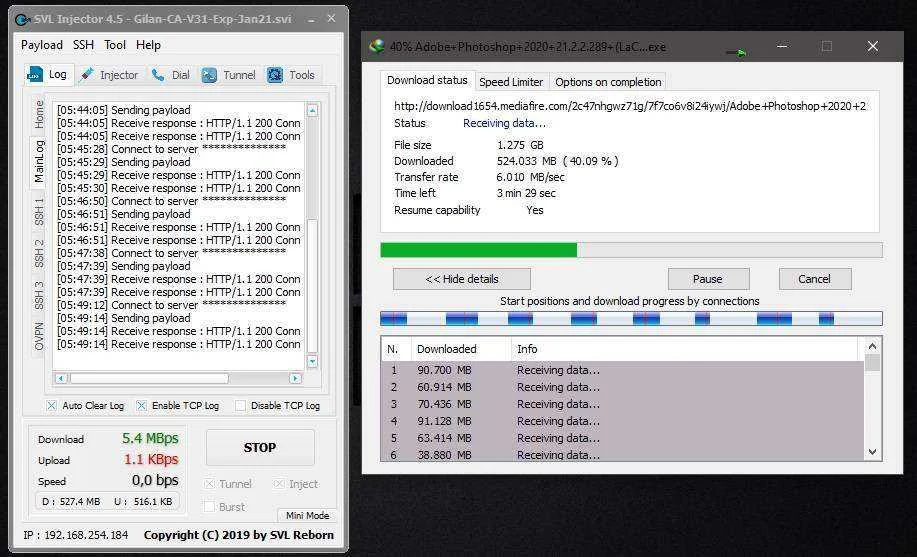Cancel the Photoshop download
Viewport: 917px width, 557px height.
(814, 279)
